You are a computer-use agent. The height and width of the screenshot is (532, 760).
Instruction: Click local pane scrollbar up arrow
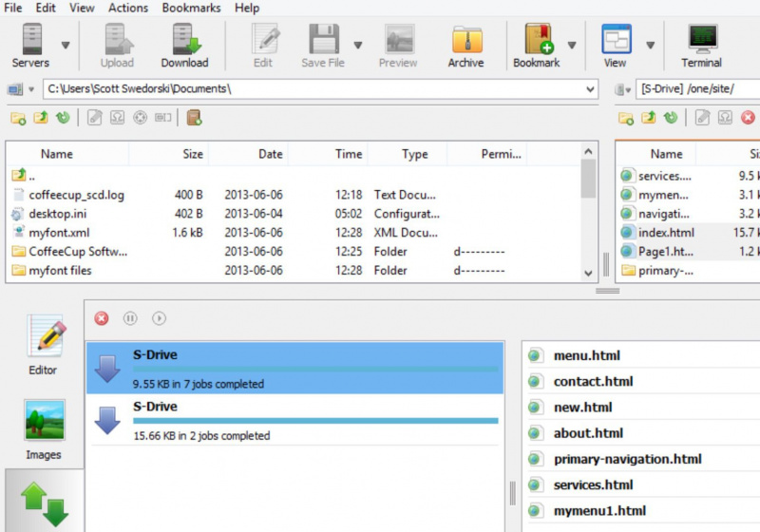click(x=588, y=152)
